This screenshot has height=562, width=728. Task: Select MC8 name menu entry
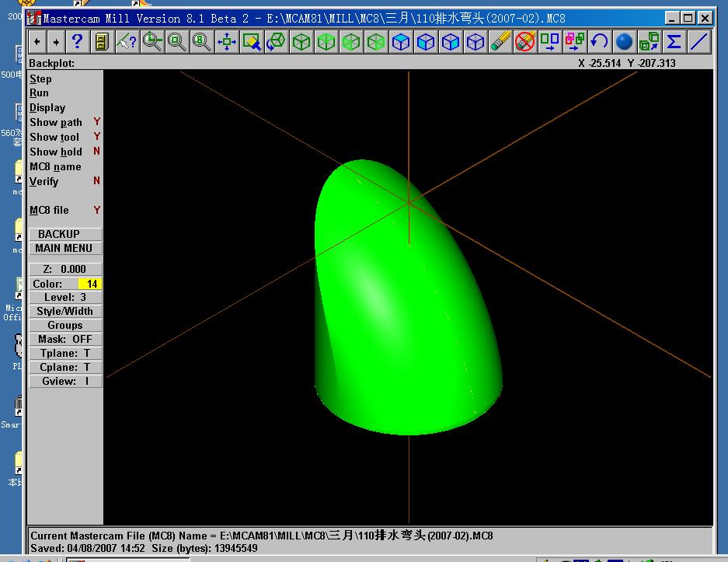pos(55,167)
